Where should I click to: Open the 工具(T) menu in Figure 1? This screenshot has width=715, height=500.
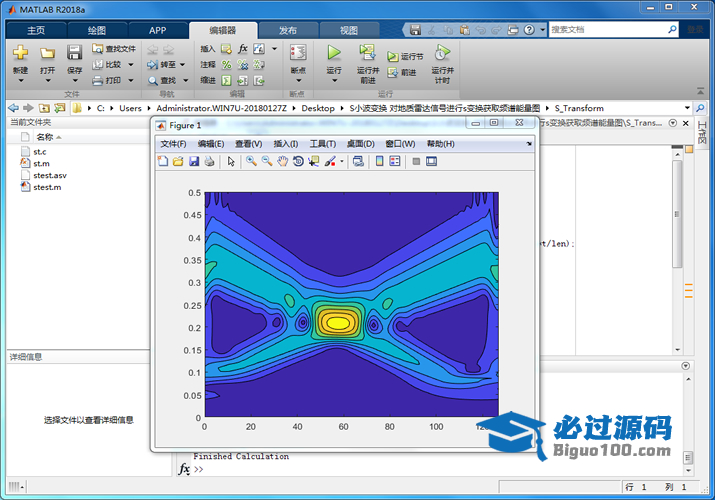pos(323,144)
